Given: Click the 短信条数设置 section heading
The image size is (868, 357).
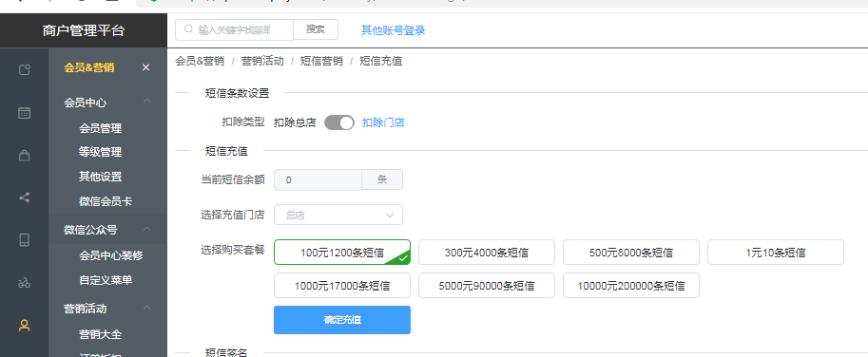Looking at the screenshot, I should [x=237, y=93].
